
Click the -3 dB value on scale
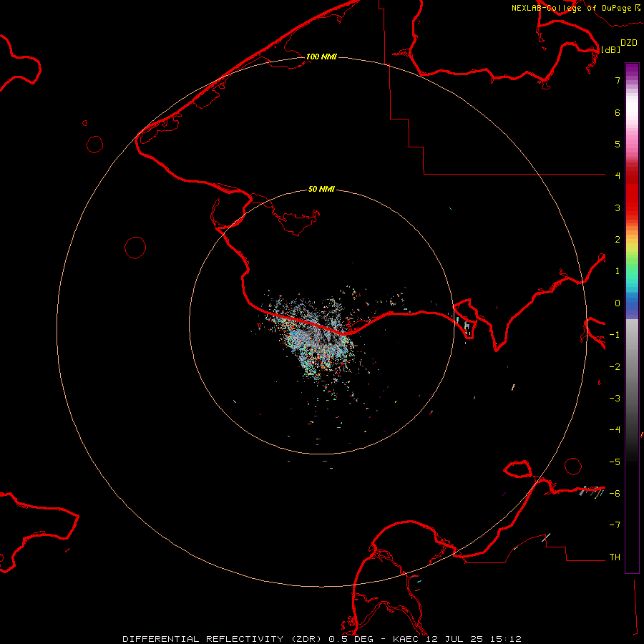point(615,399)
